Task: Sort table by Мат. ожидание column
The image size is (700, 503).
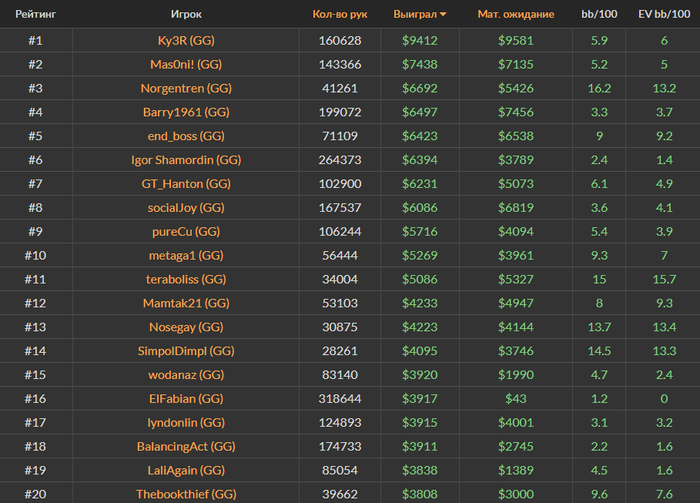Action: click(x=516, y=14)
